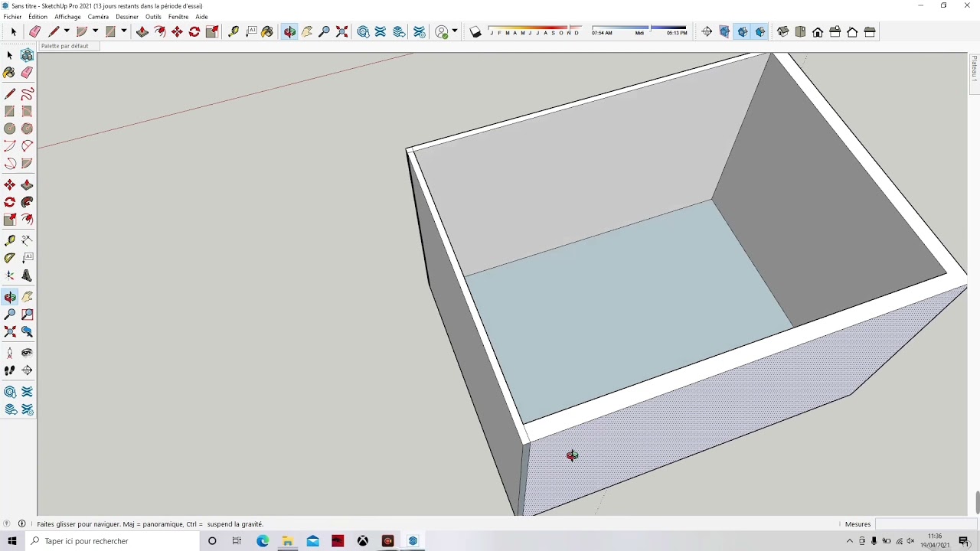The height and width of the screenshot is (551, 980).
Task: Select the Circle tool
Action: click(10, 129)
